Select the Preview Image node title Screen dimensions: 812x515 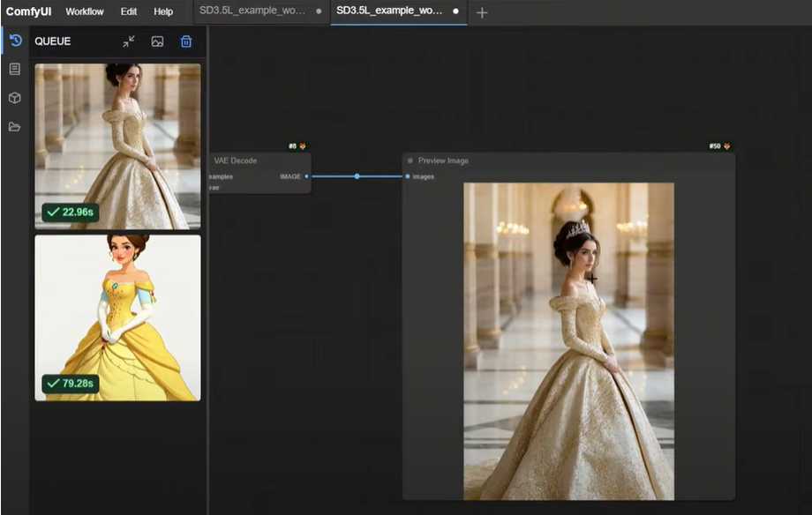tap(443, 161)
